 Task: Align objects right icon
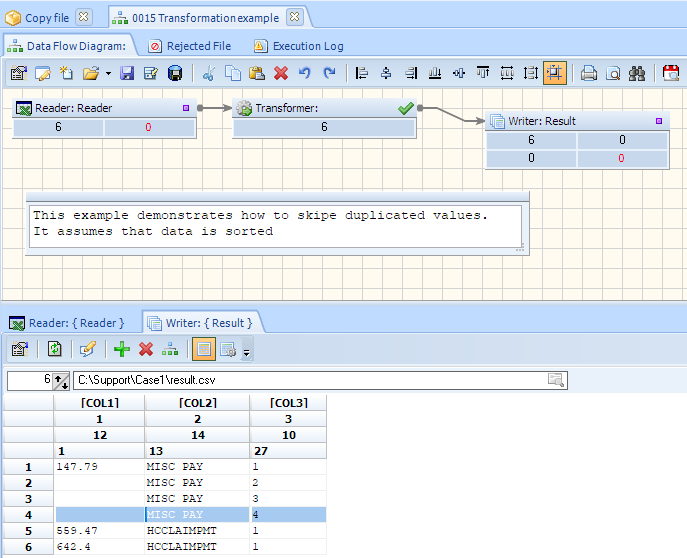point(411,73)
